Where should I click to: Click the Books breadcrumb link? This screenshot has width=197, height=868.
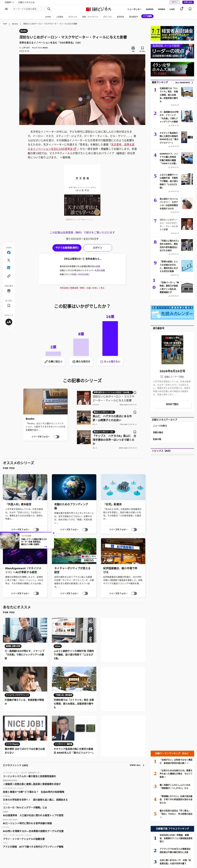15,24
